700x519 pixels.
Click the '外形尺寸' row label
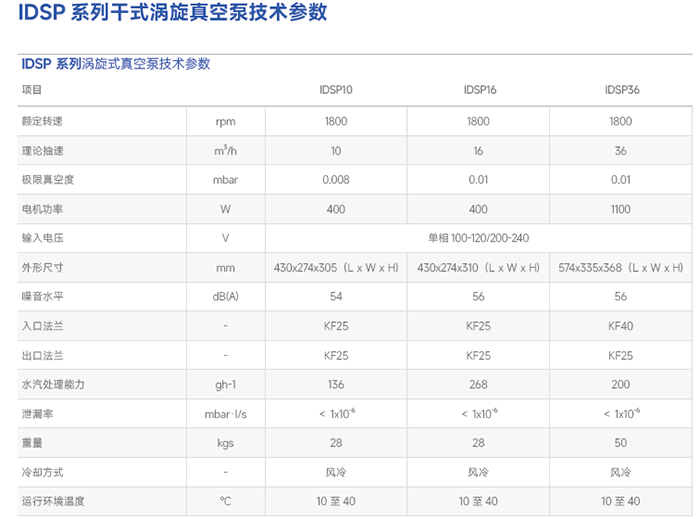coord(42,268)
